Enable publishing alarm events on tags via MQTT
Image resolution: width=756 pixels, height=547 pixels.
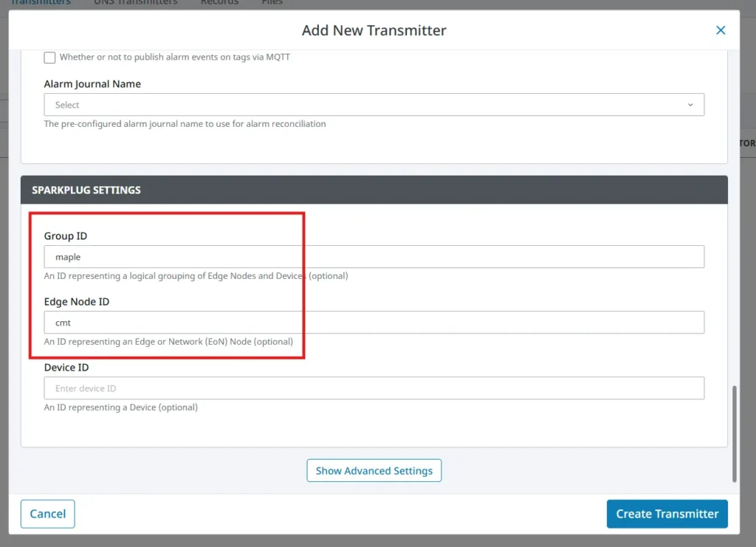point(49,58)
